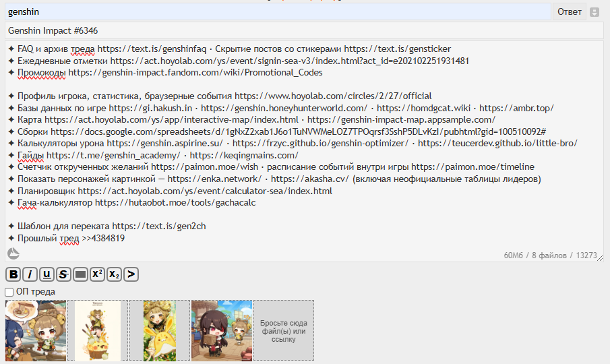The image size is (610, 364).
Task: Click the https://ambr.top/ URL text
Action: [x=516, y=108]
